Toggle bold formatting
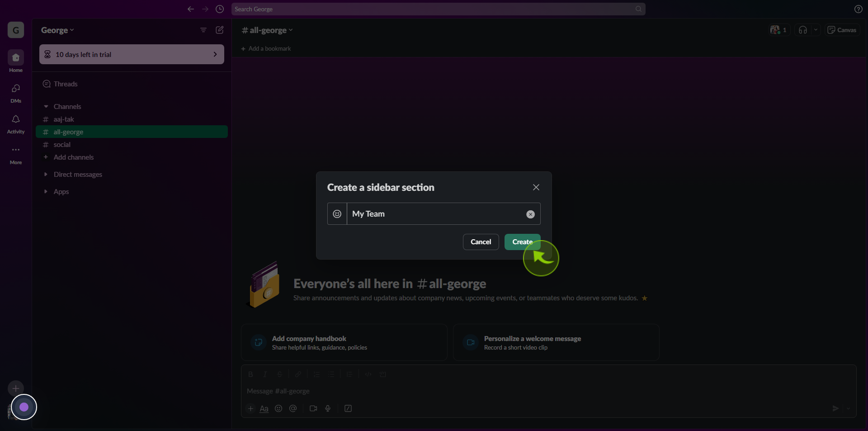 point(250,374)
